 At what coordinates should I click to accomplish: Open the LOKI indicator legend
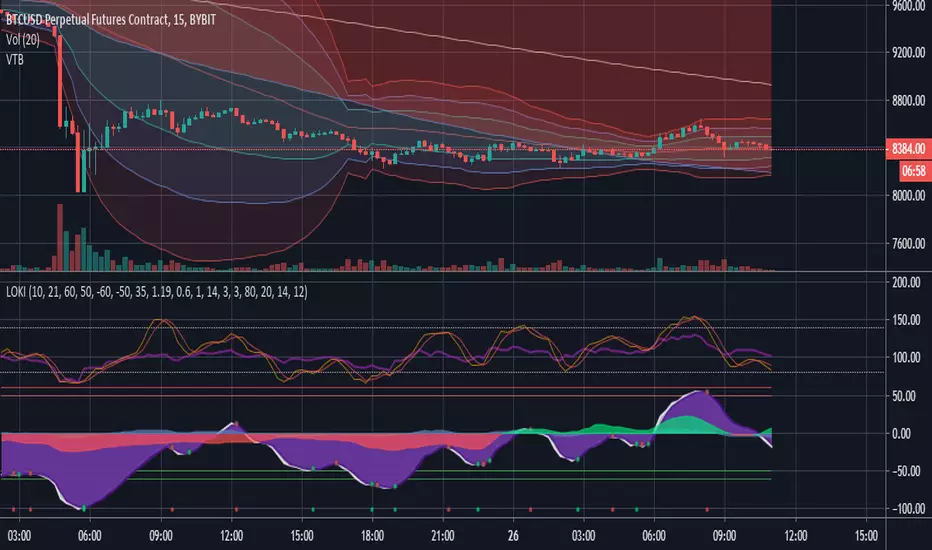pyautogui.click(x=157, y=292)
